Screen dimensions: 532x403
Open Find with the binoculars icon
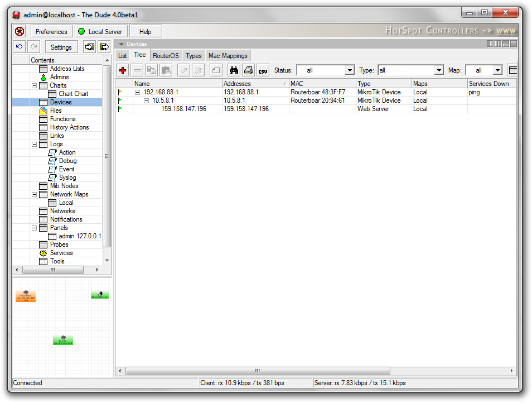[234, 70]
